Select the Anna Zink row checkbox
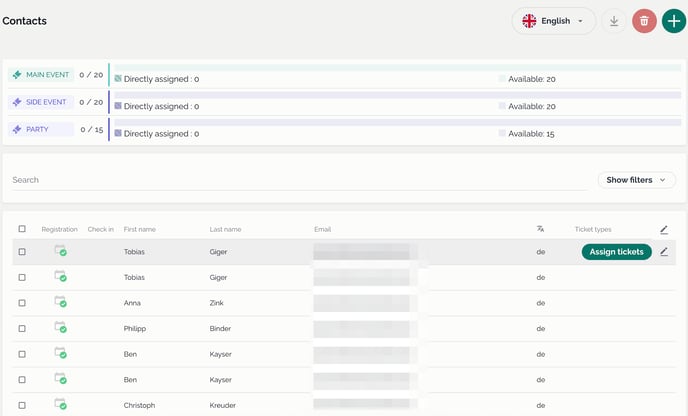The height and width of the screenshot is (416, 688). [x=22, y=303]
